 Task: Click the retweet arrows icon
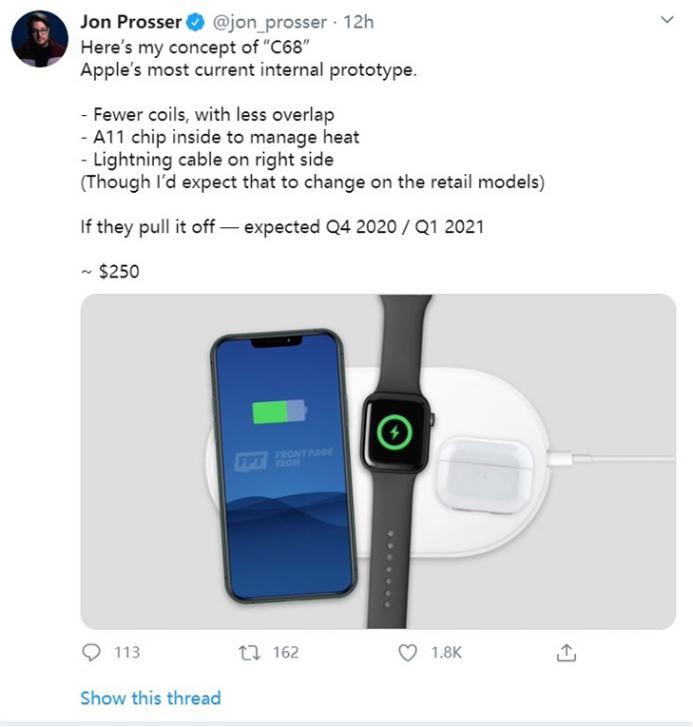246,653
